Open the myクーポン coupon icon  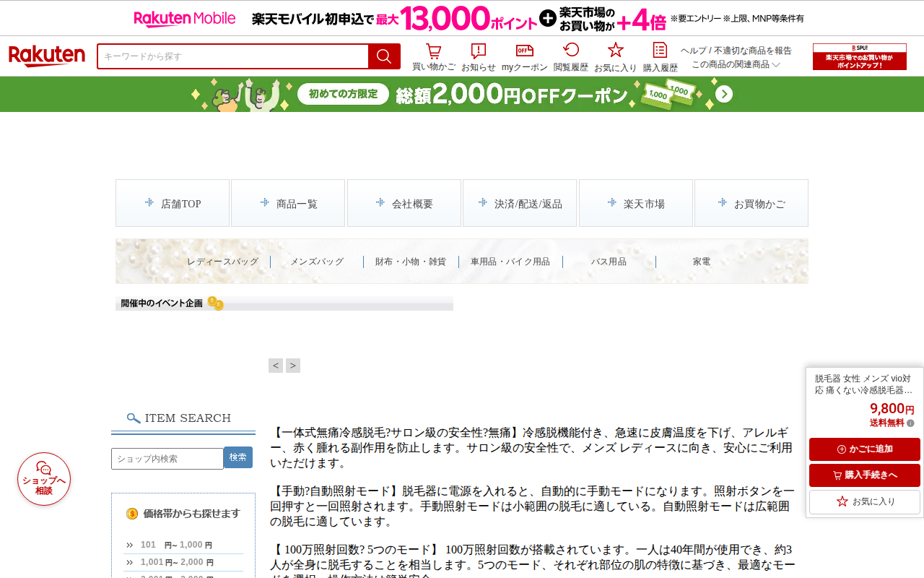[525, 57]
